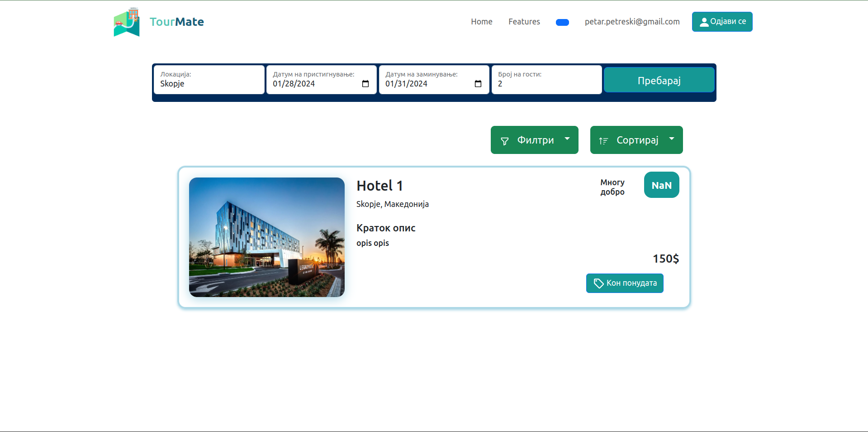Open the Home menu item
Screen dimensions: 868x432
point(481,22)
